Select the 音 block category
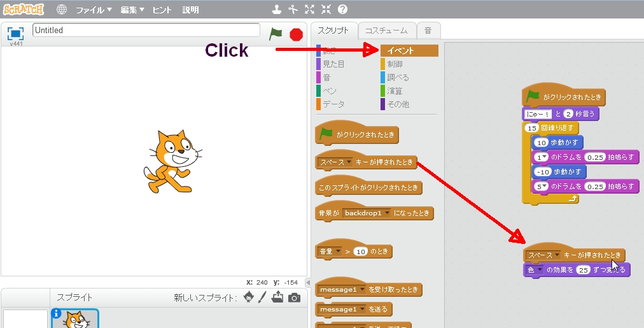 324,77
